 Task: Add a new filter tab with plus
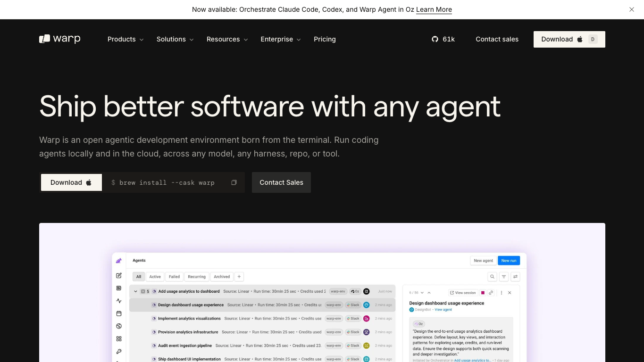[x=239, y=277]
